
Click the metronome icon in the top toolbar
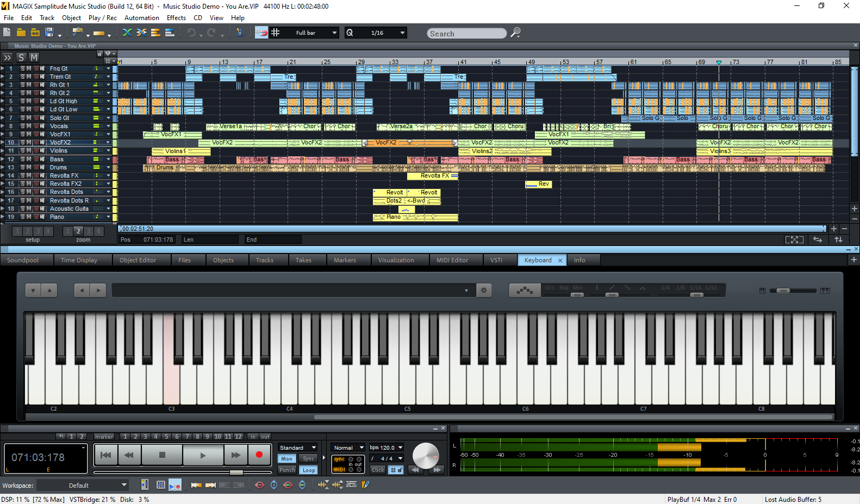tap(240, 33)
